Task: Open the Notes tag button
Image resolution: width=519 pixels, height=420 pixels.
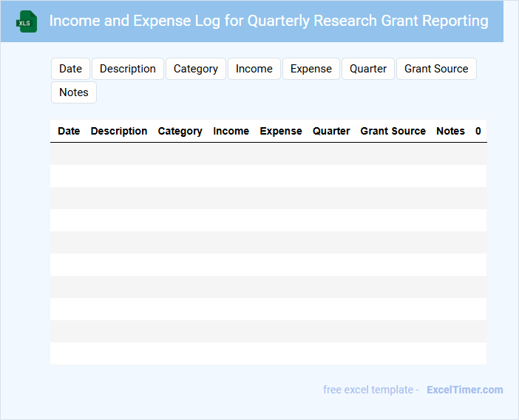Action: point(74,92)
